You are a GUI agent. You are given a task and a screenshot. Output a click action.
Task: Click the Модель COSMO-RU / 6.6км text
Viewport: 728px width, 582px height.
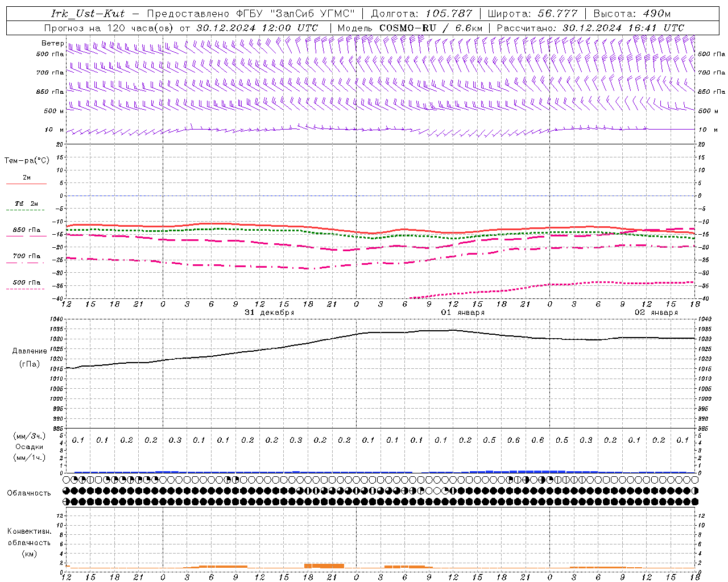point(410,28)
